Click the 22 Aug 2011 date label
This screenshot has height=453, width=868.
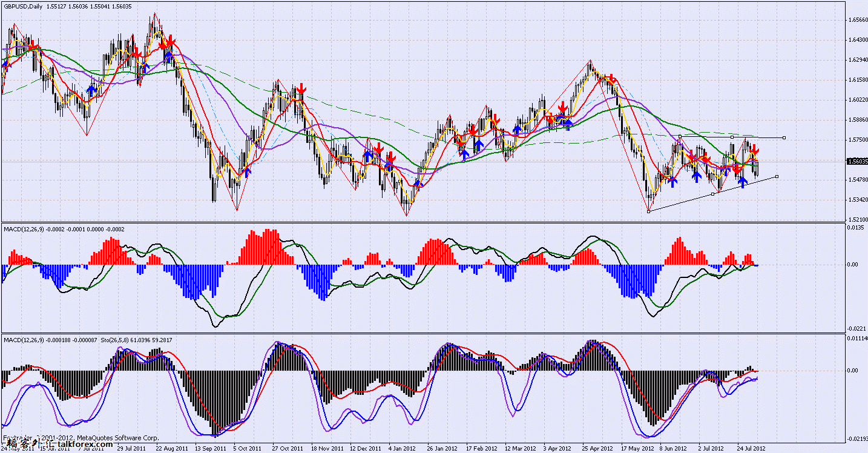pyautogui.click(x=171, y=449)
